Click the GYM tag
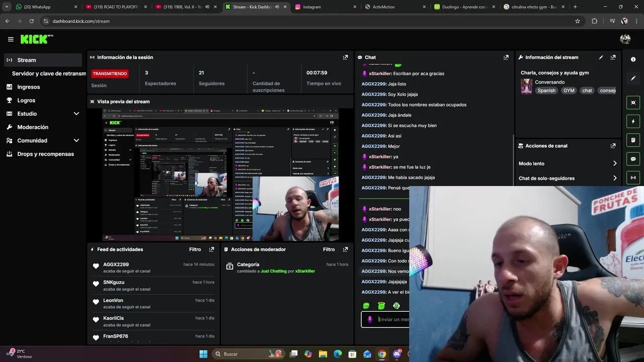644x362 pixels. pyautogui.click(x=569, y=90)
